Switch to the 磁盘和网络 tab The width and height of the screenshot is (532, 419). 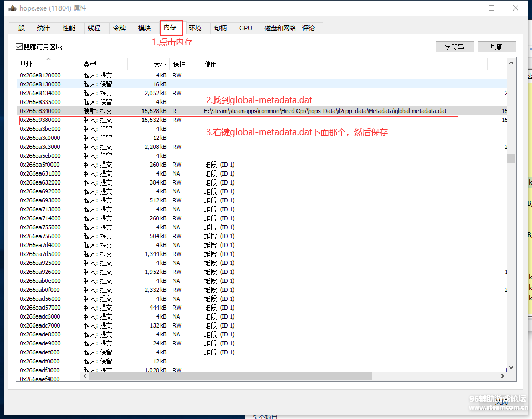(280, 28)
